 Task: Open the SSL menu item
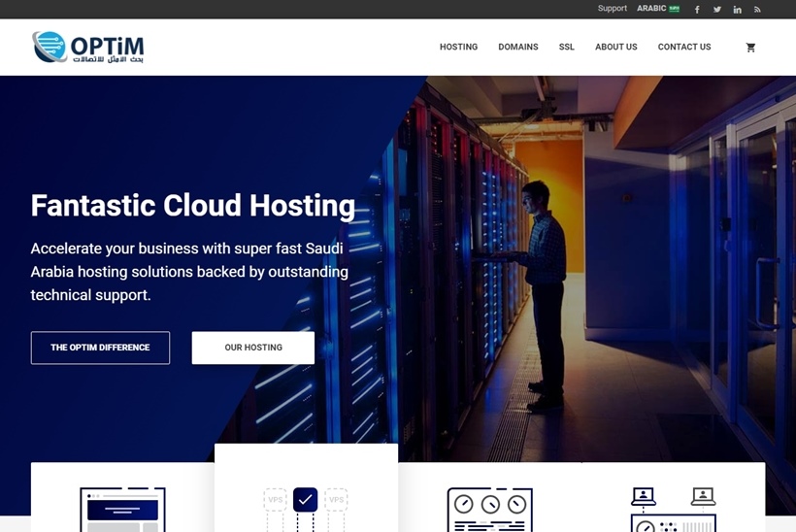click(567, 47)
